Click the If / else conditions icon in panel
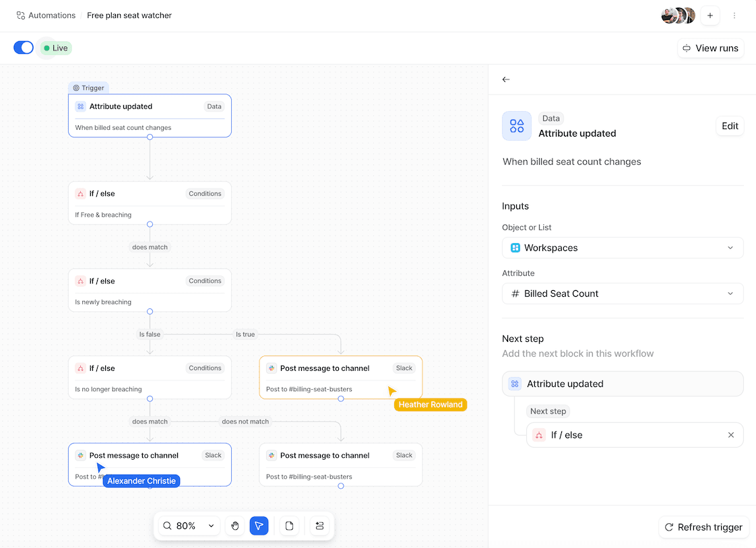 click(x=538, y=435)
